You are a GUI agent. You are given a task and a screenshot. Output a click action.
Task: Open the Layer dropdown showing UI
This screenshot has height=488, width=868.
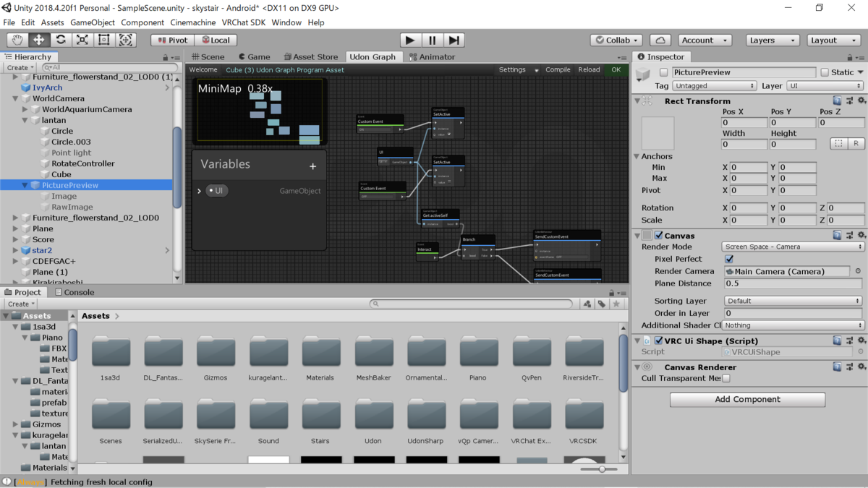[x=825, y=86]
